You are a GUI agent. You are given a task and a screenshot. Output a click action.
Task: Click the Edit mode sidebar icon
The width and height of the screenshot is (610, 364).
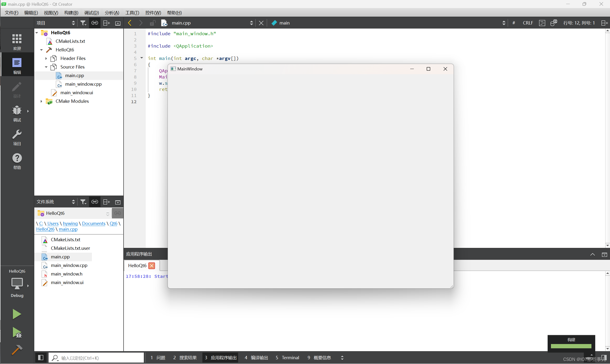tap(16, 65)
